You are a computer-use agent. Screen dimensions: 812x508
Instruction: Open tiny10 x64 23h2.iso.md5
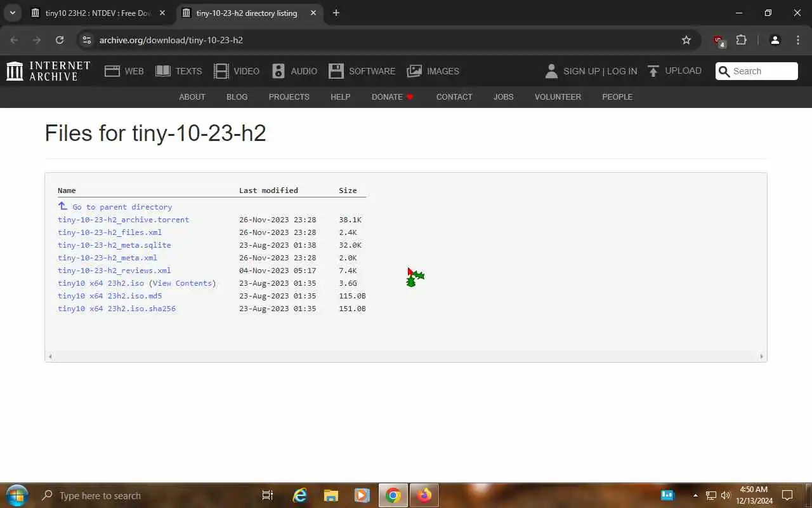(x=110, y=296)
